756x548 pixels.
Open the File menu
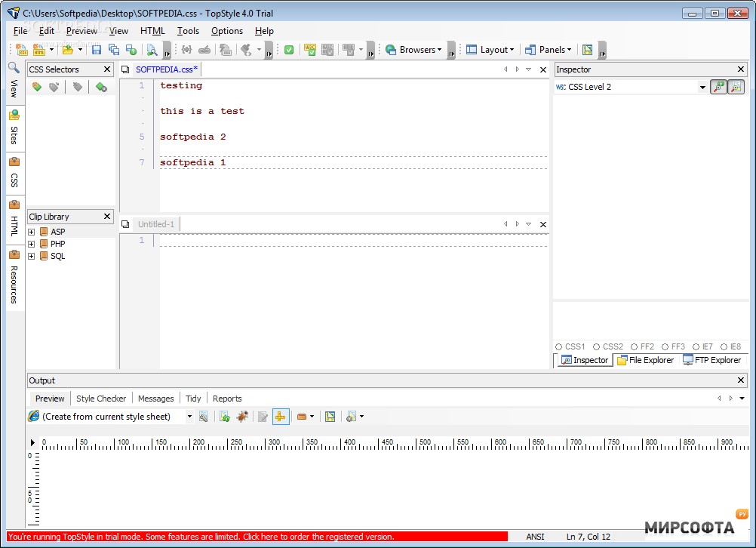[x=20, y=31]
